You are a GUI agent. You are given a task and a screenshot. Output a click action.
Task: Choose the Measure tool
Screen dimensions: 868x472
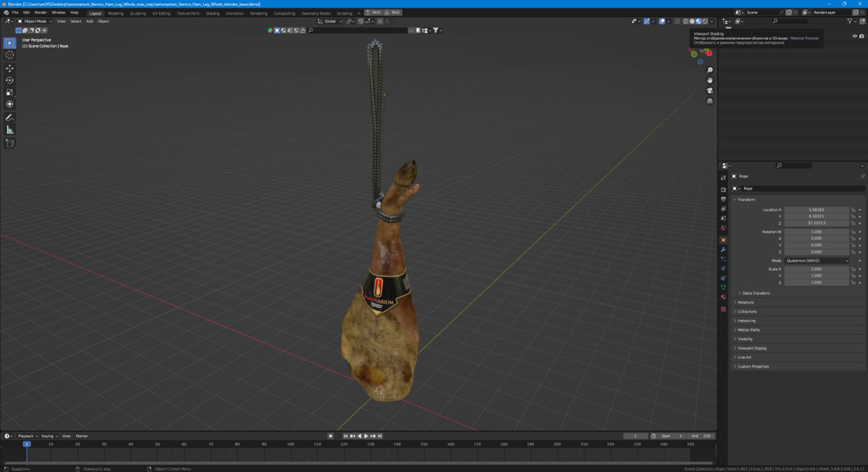click(9, 130)
